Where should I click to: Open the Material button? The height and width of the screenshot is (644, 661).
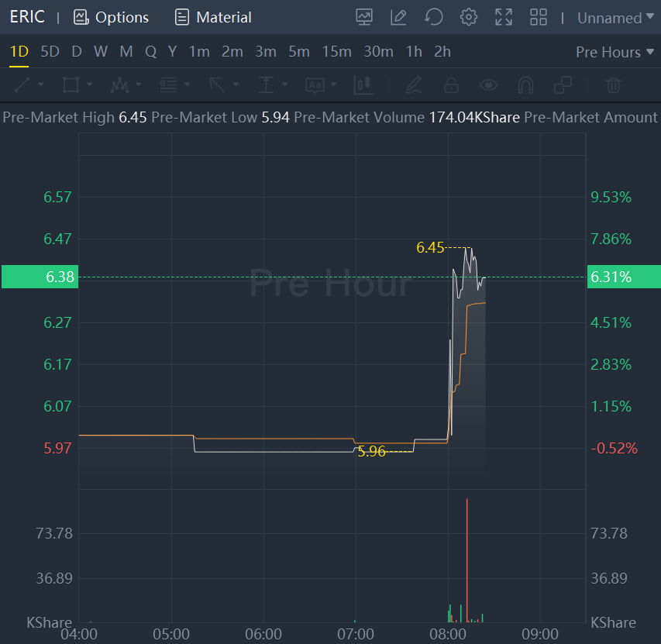[x=213, y=17]
